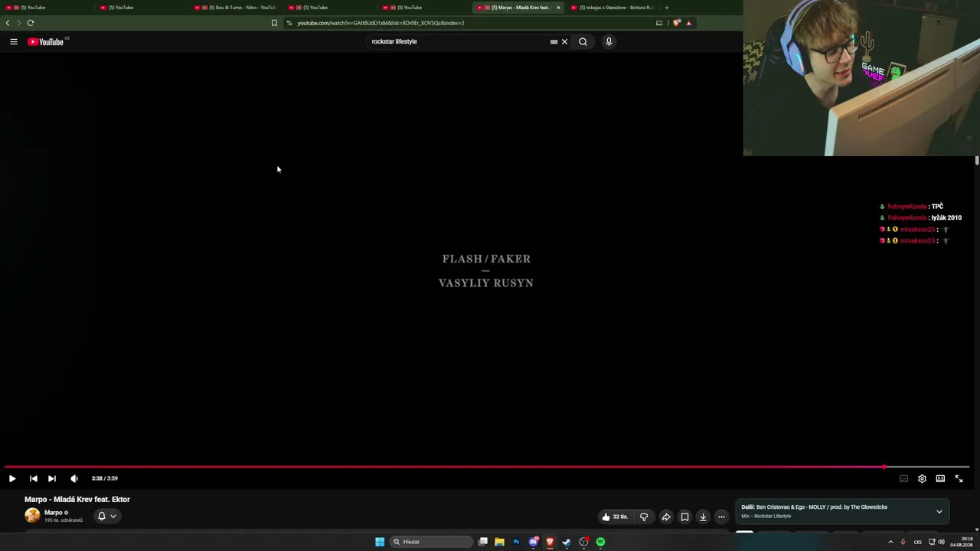Go to the YouTube home logo
The width and height of the screenshot is (980, 551).
(47, 41)
